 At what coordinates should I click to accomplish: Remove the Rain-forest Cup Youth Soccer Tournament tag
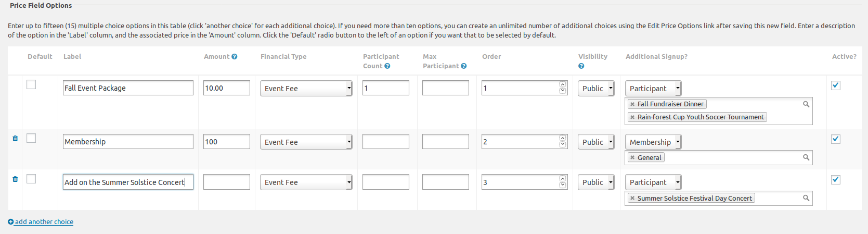pyautogui.click(x=632, y=117)
